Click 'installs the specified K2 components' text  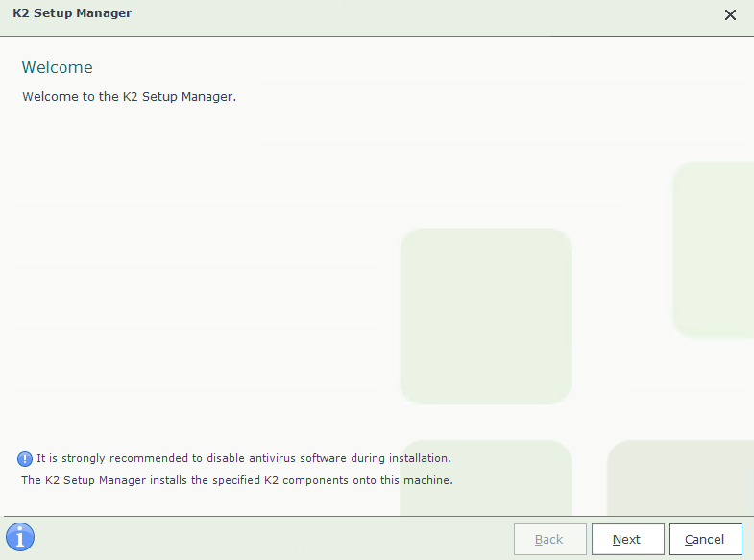coord(249,480)
